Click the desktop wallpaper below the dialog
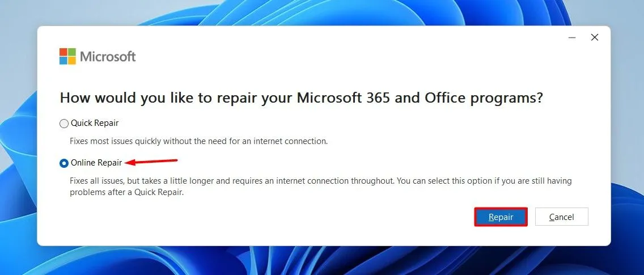This screenshot has width=644, height=275. pos(323,261)
